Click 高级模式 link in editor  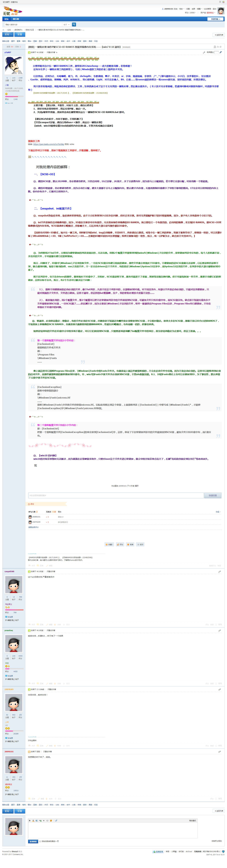[193, 821]
